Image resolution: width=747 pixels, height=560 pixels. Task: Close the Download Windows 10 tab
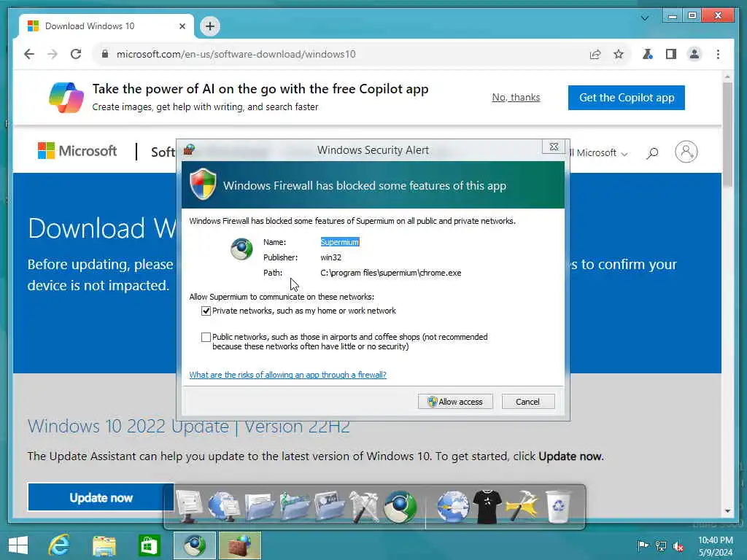click(182, 26)
